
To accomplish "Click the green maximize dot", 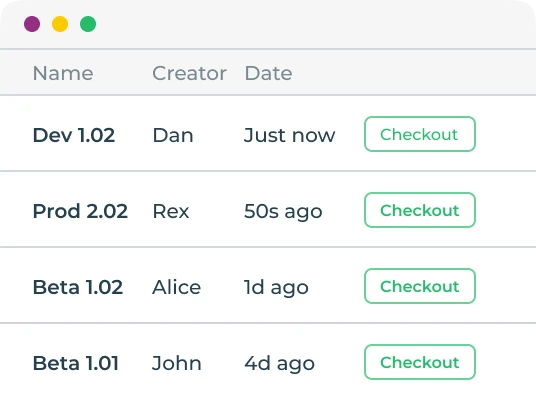I will [x=88, y=24].
